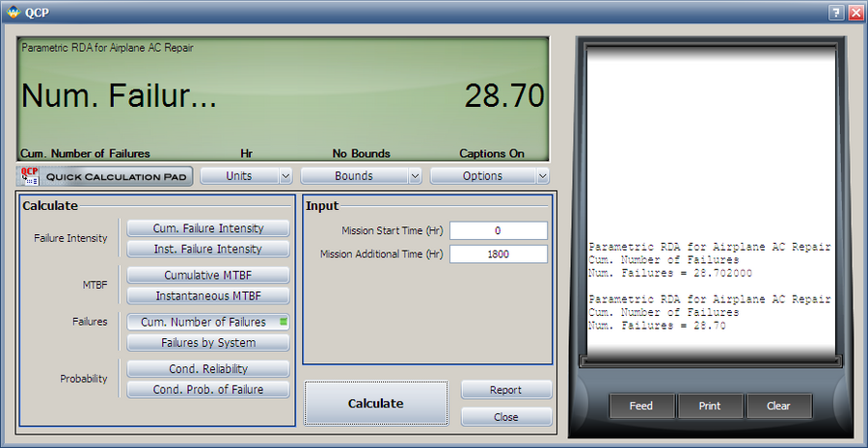The image size is (868, 448).
Task: Select Cum. Failure Intensity calculation
Action: pos(208,228)
